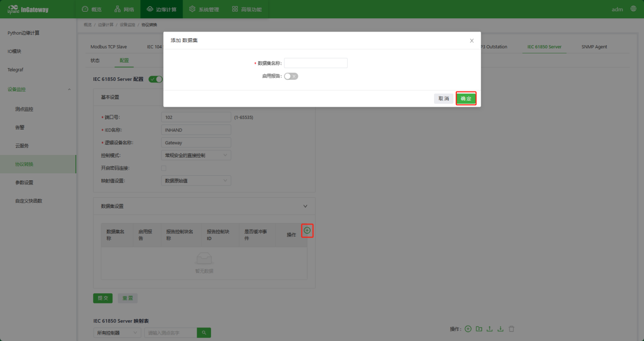Click the add data set plus icon
Screen dimensions: 644x341
click(307, 231)
